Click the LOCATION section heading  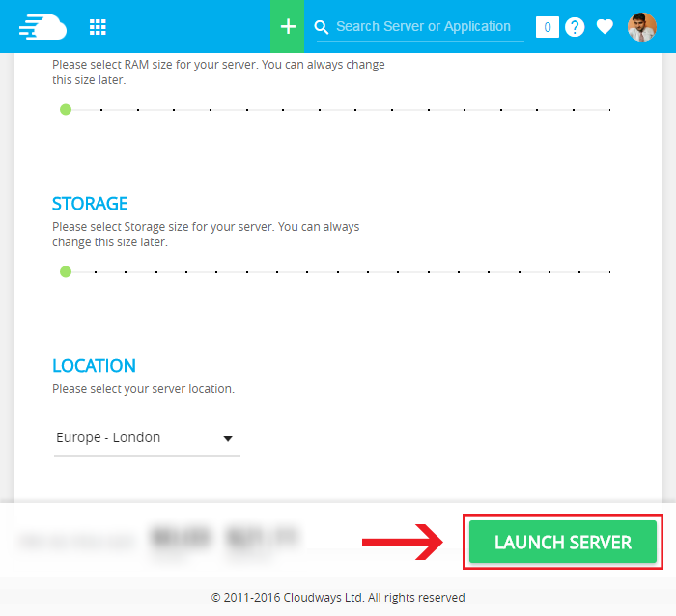click(94, 366)
